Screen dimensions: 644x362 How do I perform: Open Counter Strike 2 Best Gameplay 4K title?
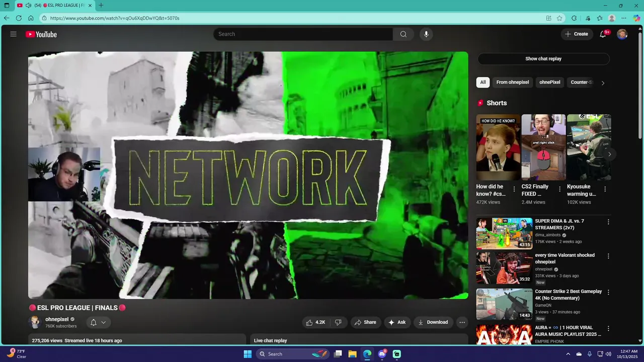pyautogui.click(x=568, y=295)
